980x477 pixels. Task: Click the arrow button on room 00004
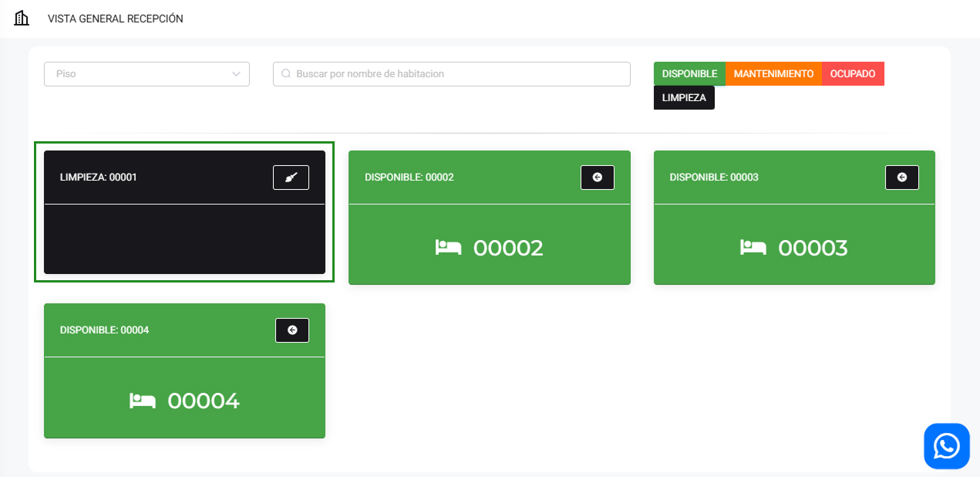coord(292,330)
